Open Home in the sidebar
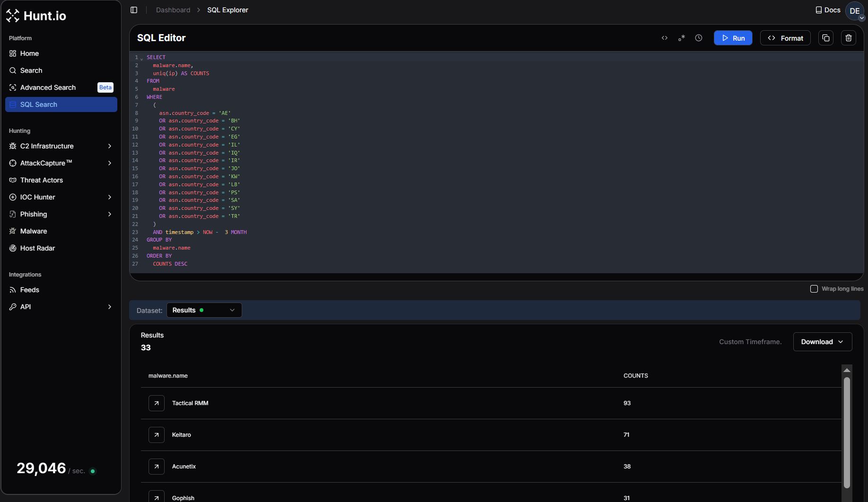Viewport: 868px width, 502px height. tap(61, 53)
